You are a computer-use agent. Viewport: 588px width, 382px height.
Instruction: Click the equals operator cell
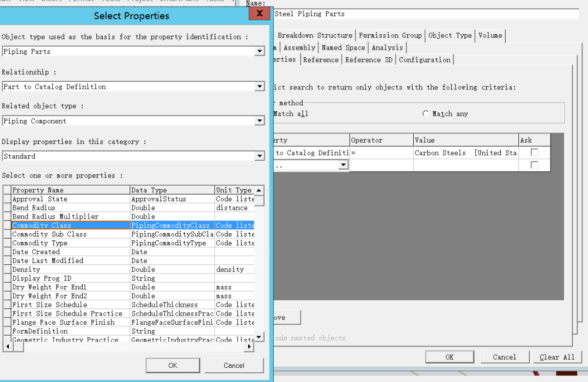pyautogui.click(x=381, y=153)
